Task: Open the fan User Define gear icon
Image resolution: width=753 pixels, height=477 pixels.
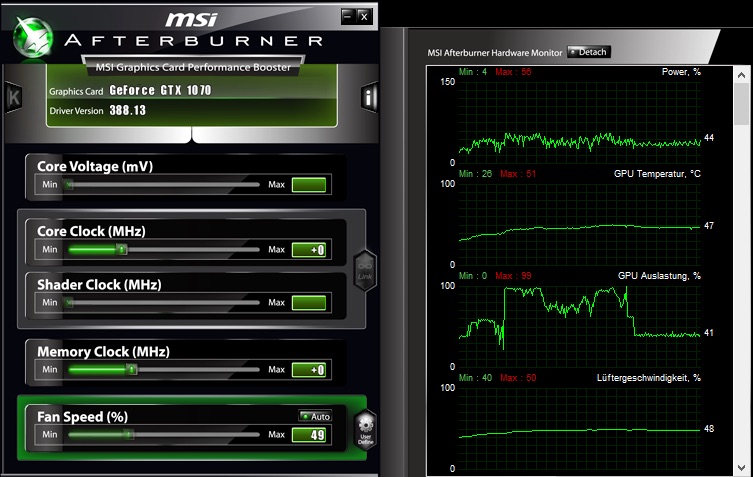Action: (x=365, y=429)
